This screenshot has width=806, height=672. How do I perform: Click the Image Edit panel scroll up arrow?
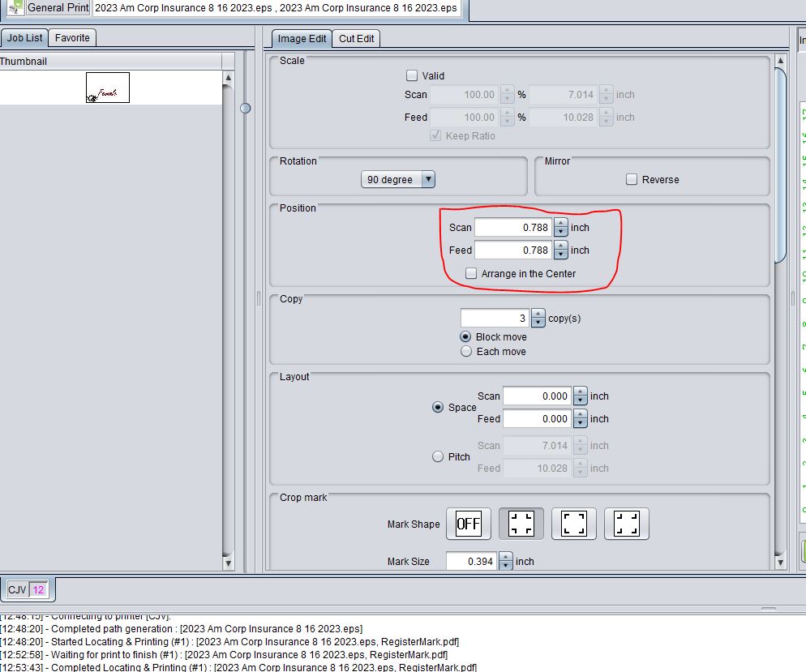(780, 61)
